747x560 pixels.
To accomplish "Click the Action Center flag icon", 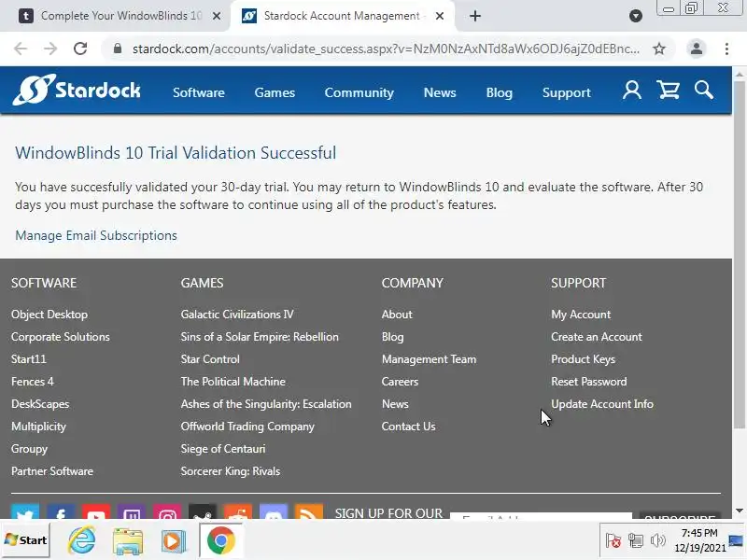I will (x=613, y=540).
